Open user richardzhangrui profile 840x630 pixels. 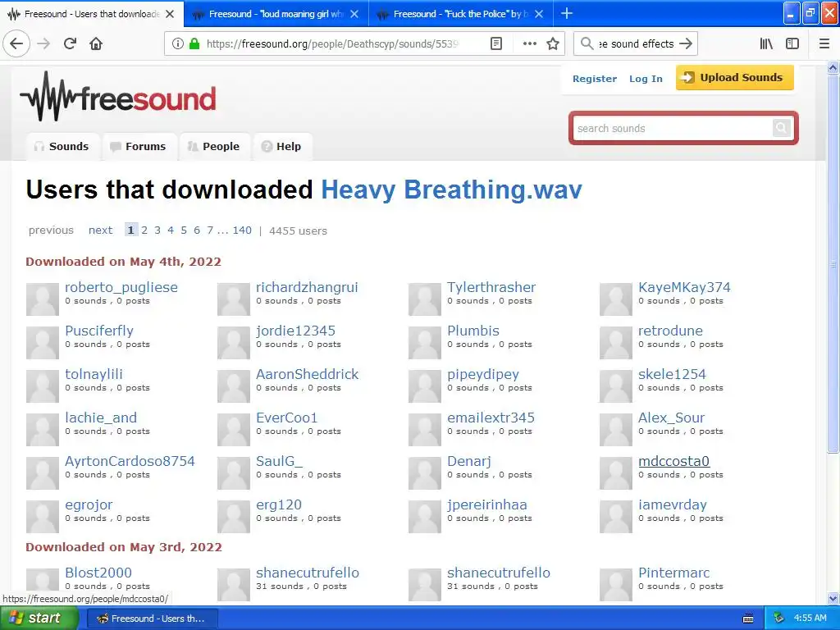[x=307, y=287]
